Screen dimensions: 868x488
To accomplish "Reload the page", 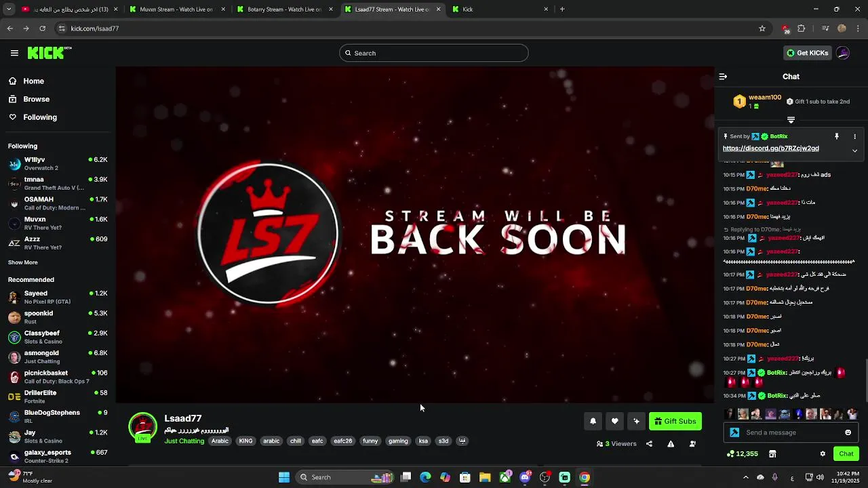I will pos(42,28).
